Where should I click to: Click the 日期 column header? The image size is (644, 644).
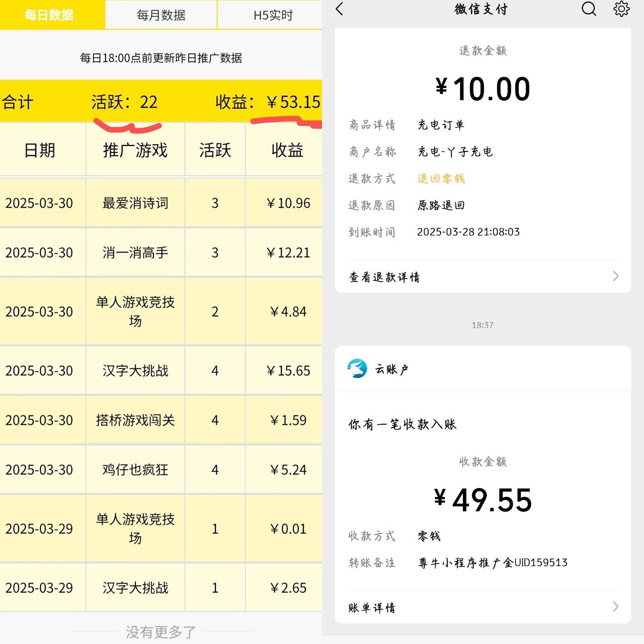40,150
